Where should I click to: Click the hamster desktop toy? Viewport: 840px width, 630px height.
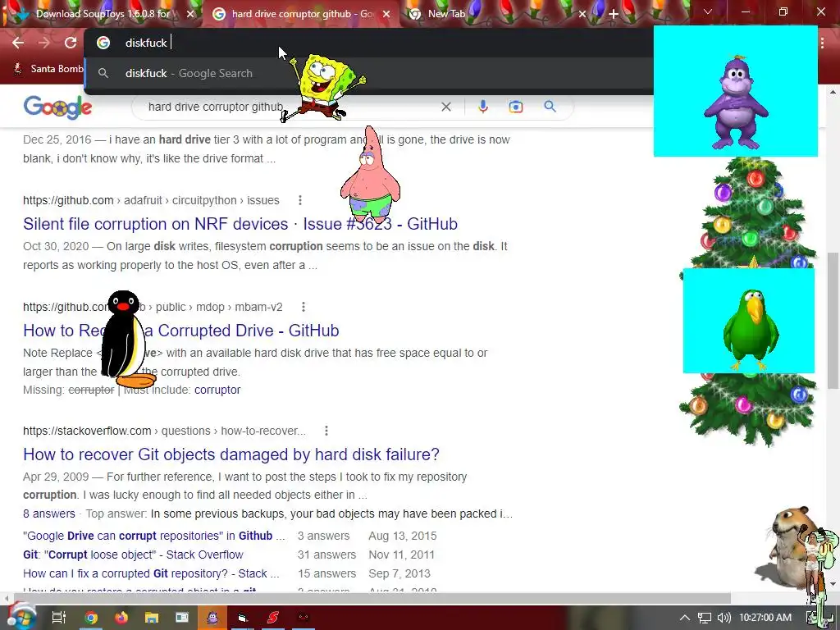click(787, 546)
